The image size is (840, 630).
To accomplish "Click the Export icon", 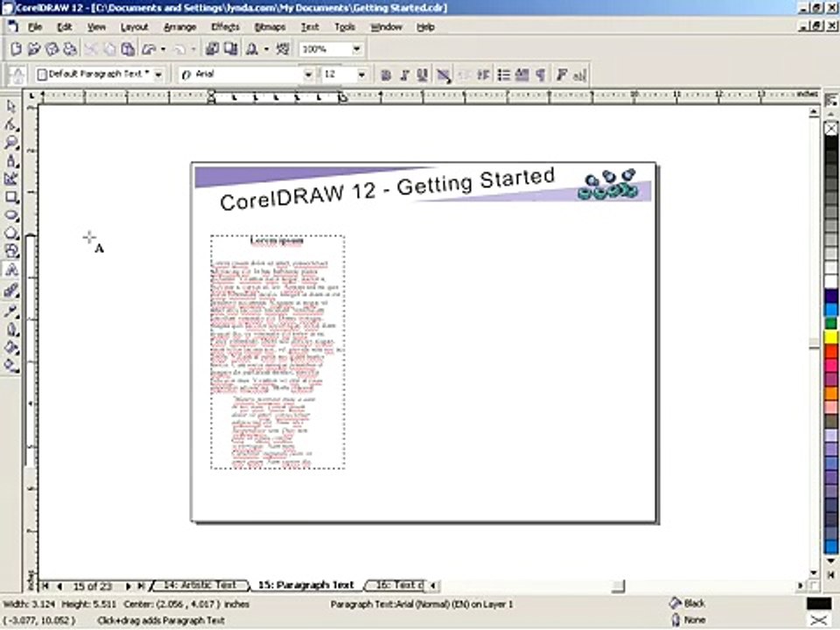I will tap(230, 49).
